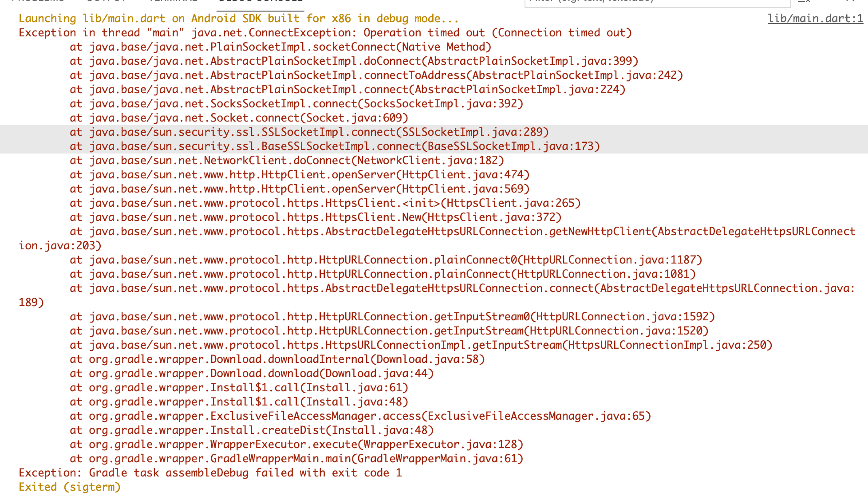Screen dimensions: 868x496
Task: Select the ExclusiveFileAccessManager.access stack line
Action: [x=360, y=416]
